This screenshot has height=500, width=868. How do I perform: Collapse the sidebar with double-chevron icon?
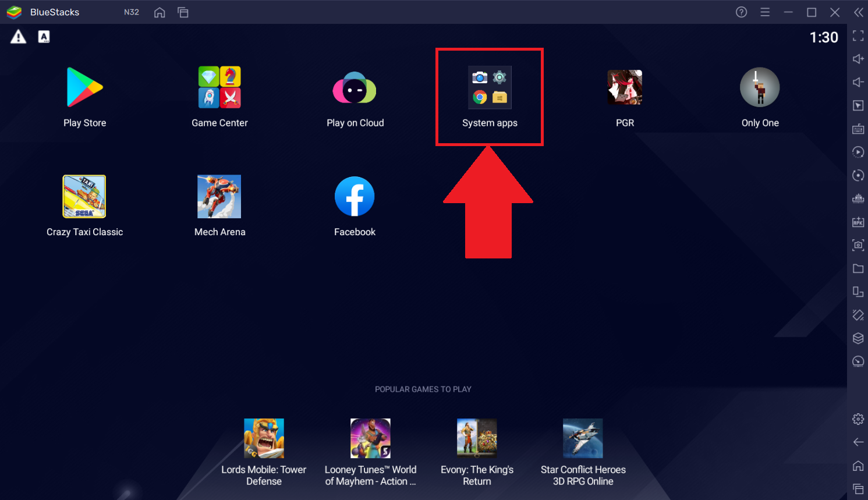[x=859, y=12]
